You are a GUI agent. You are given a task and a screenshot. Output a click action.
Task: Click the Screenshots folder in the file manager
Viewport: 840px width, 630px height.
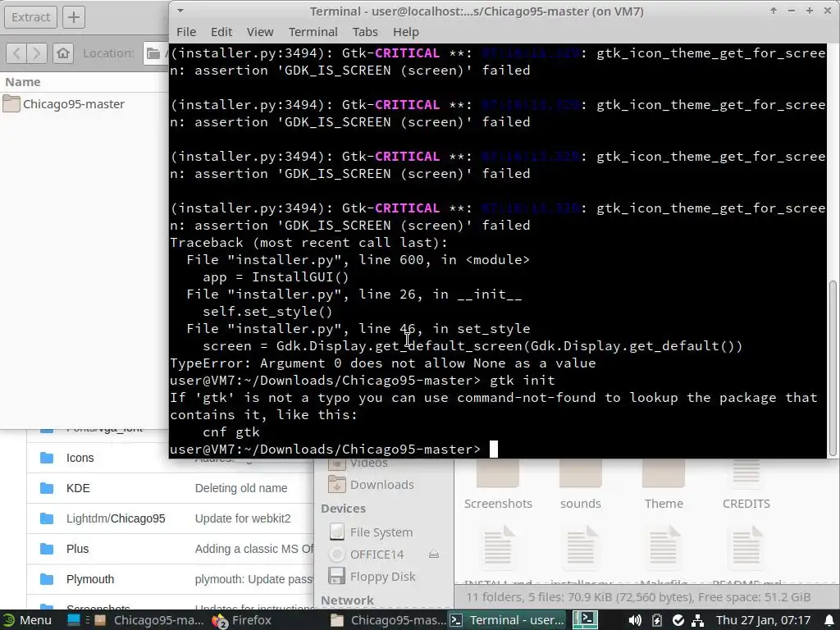tap(498, 485)
